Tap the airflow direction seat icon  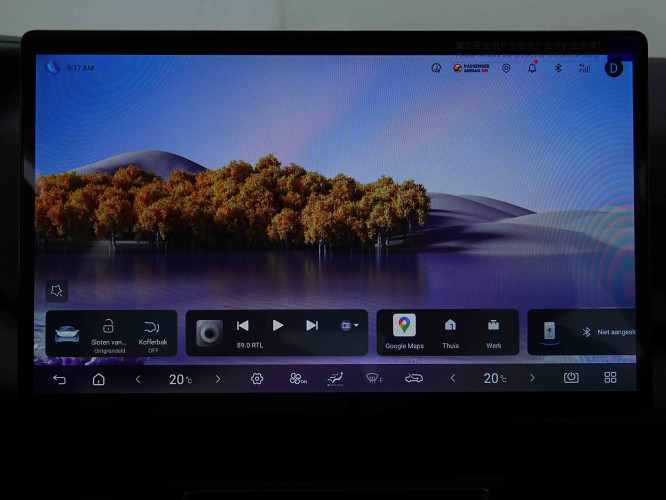point(335,378)
